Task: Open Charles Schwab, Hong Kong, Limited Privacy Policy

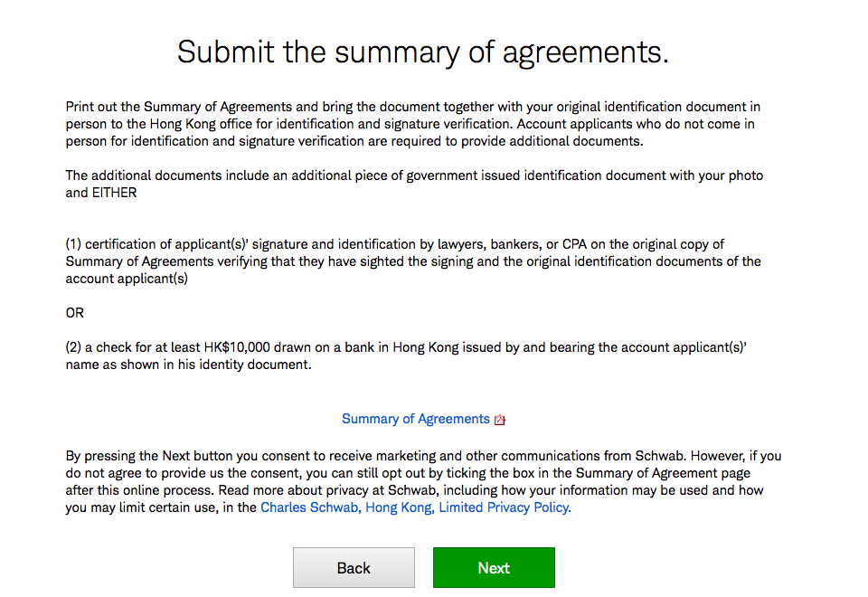Action: click(416, 507)
